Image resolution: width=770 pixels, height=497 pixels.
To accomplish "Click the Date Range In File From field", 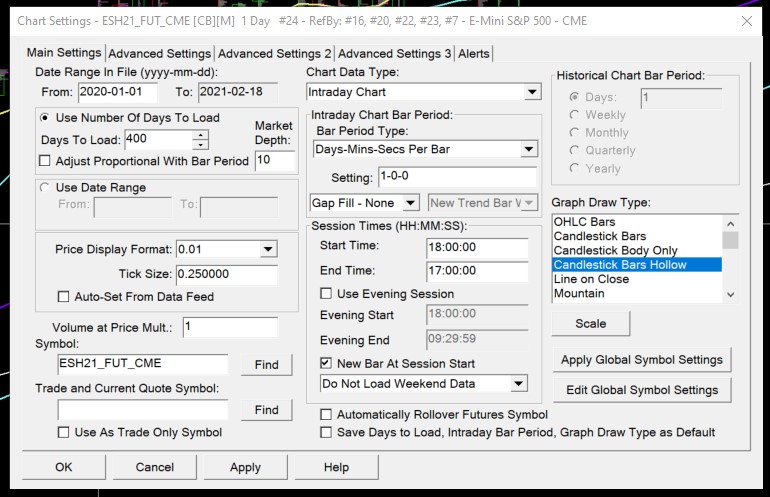I will coord(118,92).
